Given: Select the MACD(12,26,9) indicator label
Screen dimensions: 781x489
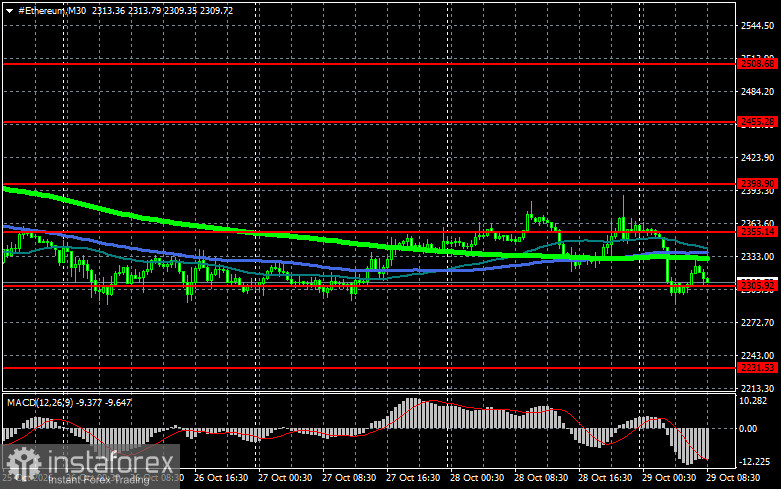Looking at the screenshot, I should 39,402.
